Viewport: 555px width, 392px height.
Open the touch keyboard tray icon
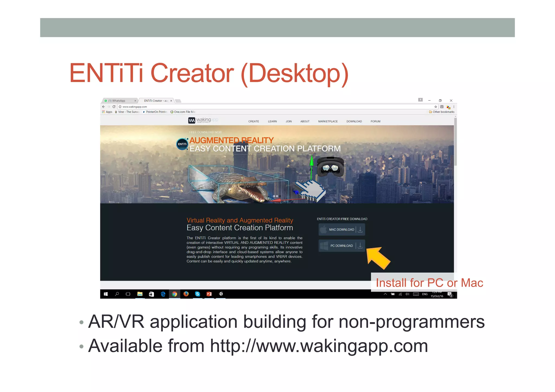pyautogui.click(x=416, y=294)
